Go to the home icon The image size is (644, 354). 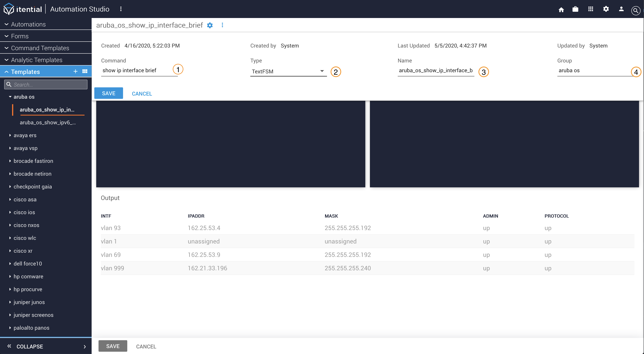click(x=561, y=10)
